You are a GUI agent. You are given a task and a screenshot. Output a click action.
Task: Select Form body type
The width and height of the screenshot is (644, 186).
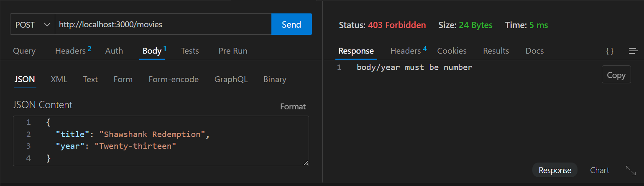pyautogui.click(x=123, y=79)
